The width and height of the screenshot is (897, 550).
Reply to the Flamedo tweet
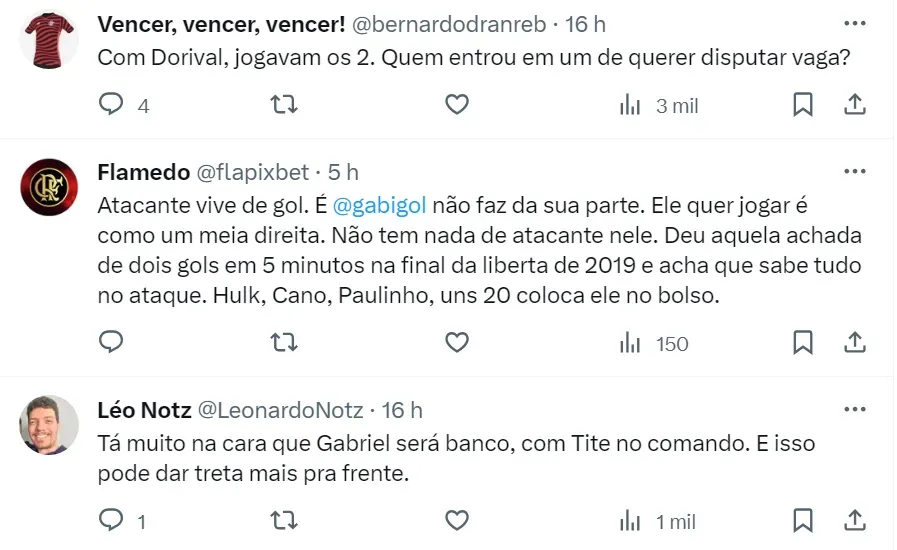(x=113, y=343)
